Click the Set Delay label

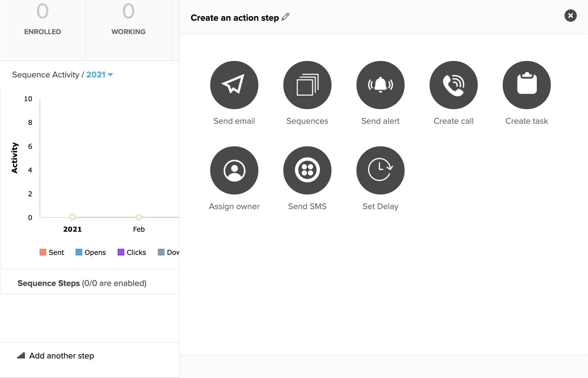tap(380, 207)
